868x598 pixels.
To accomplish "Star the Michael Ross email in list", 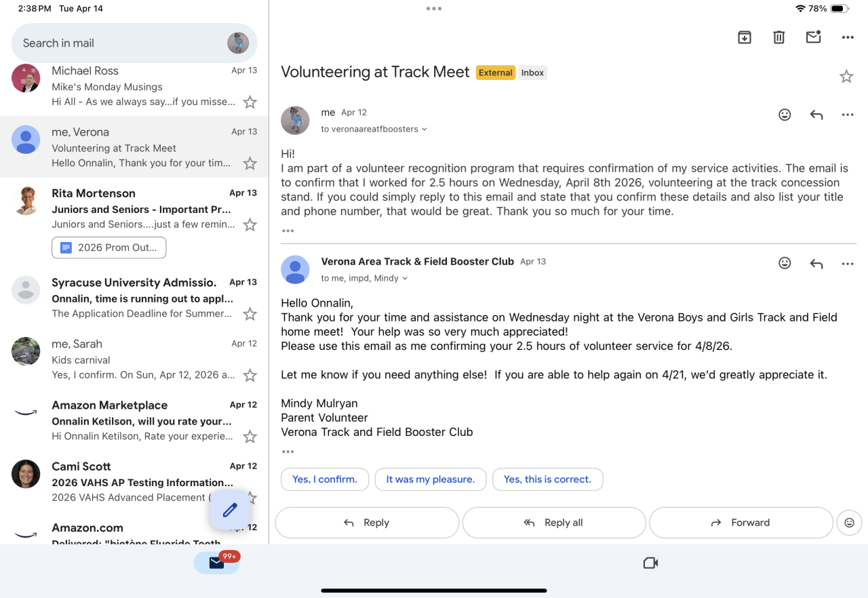I will [x=250, y=102].
